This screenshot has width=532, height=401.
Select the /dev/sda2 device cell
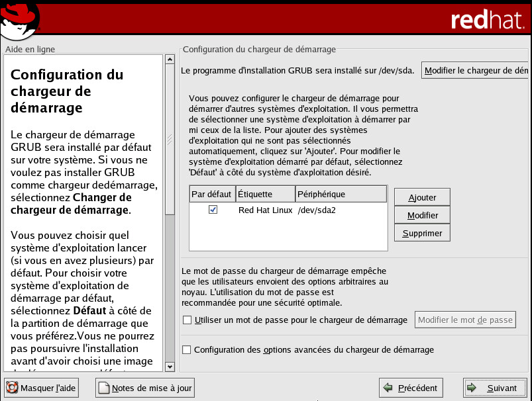coord(317,210)
